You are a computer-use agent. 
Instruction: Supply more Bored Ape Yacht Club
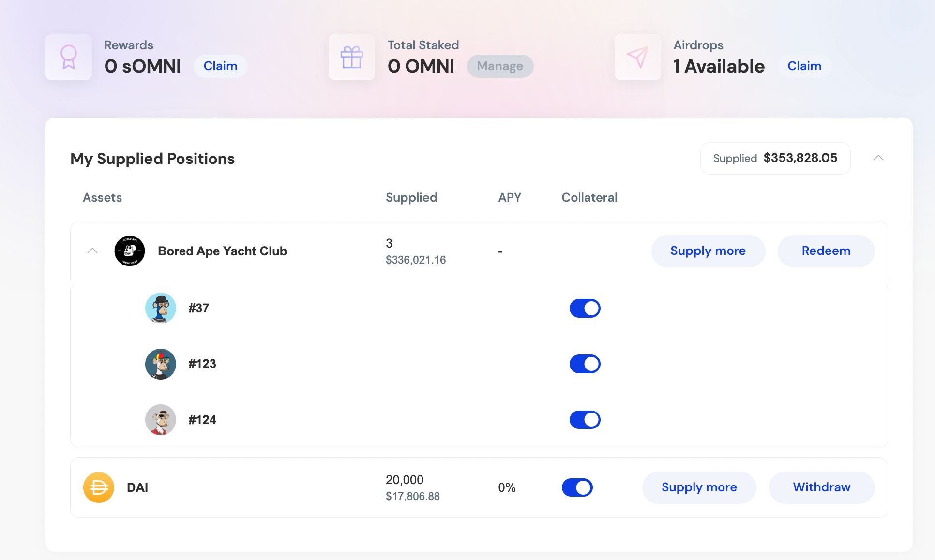click(x=708, y=251)
